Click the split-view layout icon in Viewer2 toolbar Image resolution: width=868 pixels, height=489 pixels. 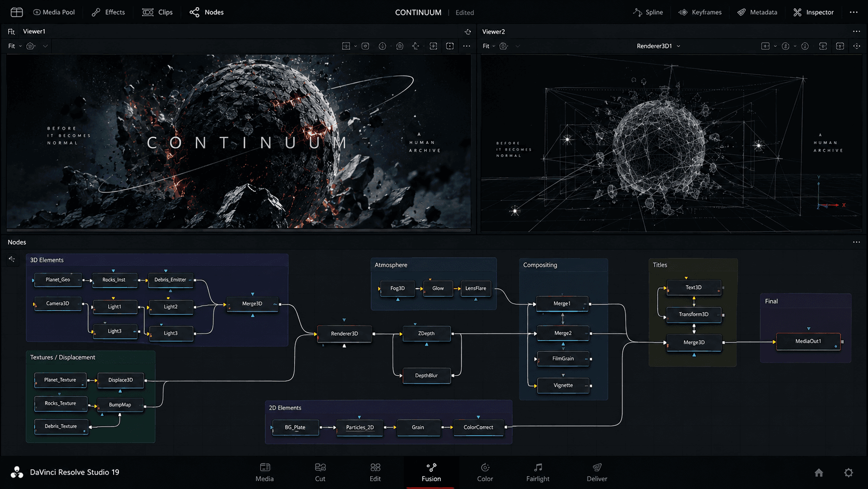point(840,46)
